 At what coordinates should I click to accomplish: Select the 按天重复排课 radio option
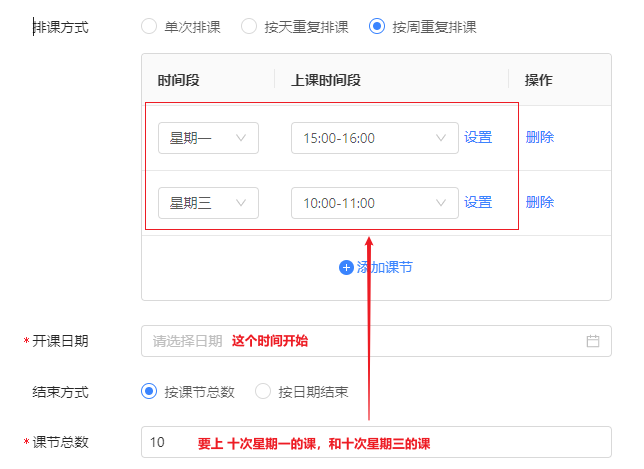pyautogui.click(x=249, y=27)
